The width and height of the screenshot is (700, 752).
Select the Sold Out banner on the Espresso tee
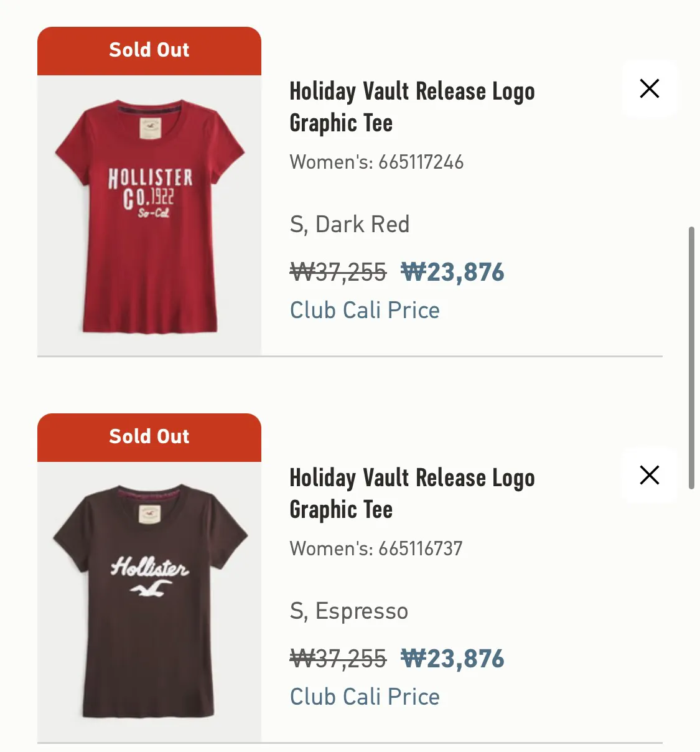pyautogui.click(x=149, y=436)
